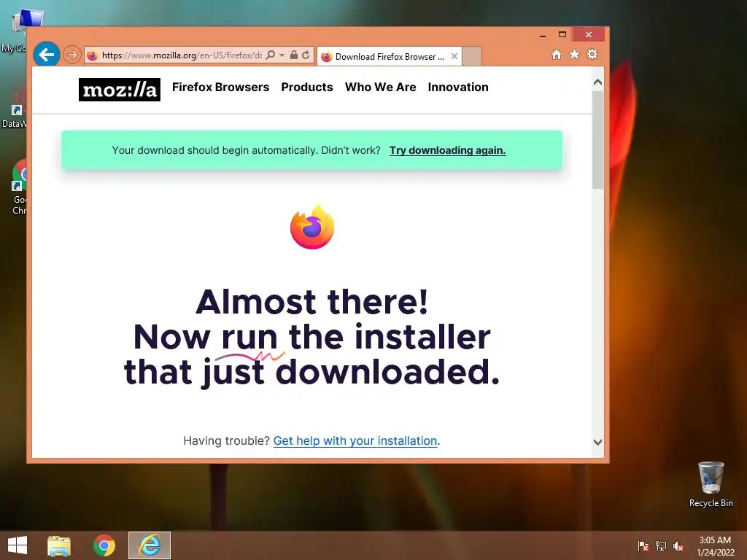Go back with the blue back arrow

[x=46, y=55]
